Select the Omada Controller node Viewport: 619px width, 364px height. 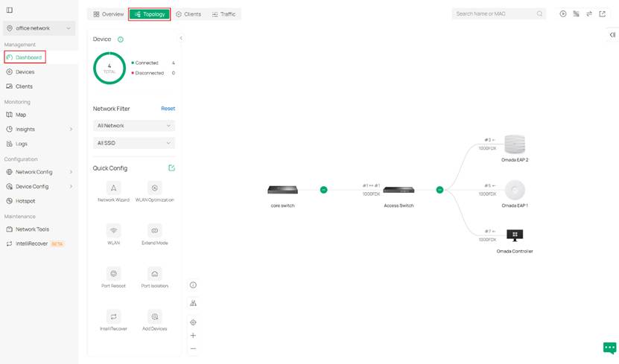[514, 236]
